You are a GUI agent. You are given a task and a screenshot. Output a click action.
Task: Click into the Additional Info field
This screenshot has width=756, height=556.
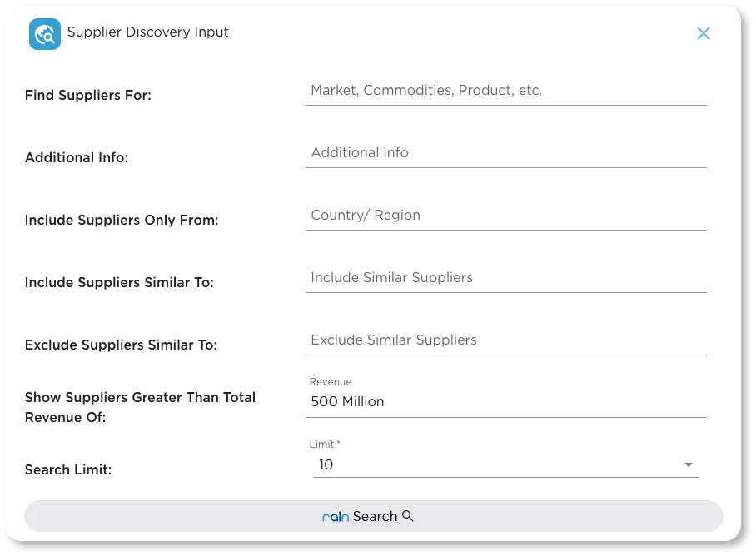(x=505, y=153)
